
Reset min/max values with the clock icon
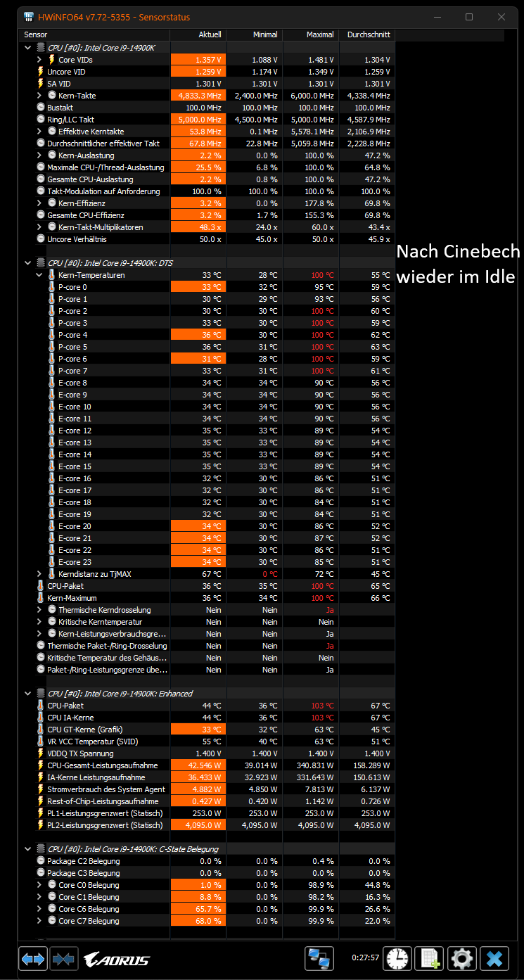pos(398,958)
